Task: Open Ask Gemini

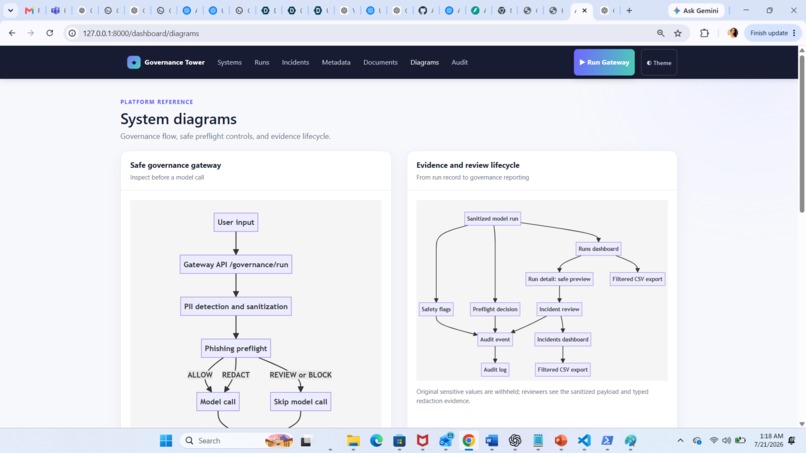Action: (x=696, y=10)
